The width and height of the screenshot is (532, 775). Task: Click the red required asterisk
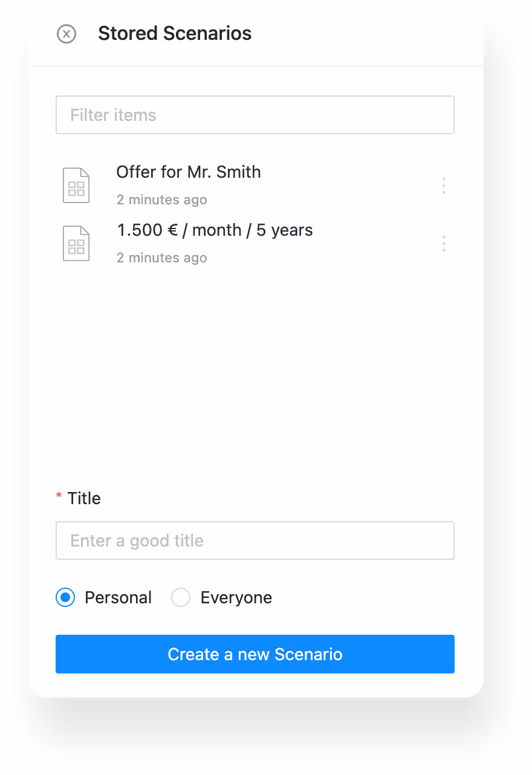(59, 496)
